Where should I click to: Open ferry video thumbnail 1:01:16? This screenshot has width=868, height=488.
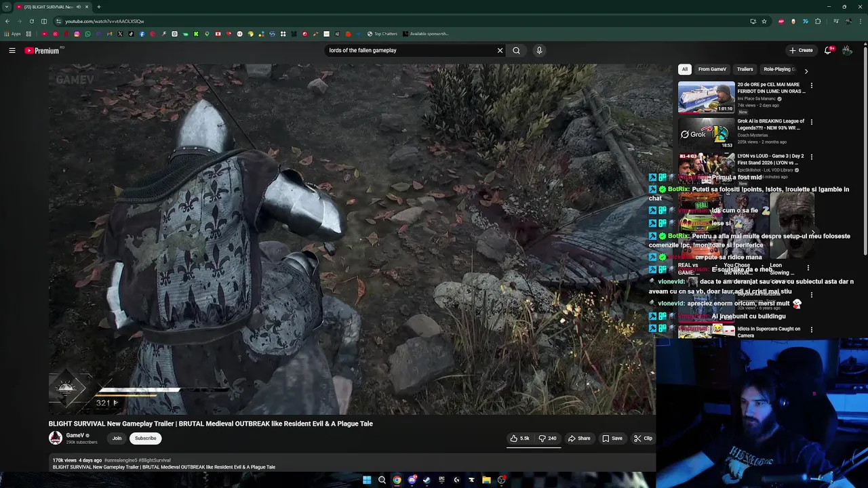point(706,97)
